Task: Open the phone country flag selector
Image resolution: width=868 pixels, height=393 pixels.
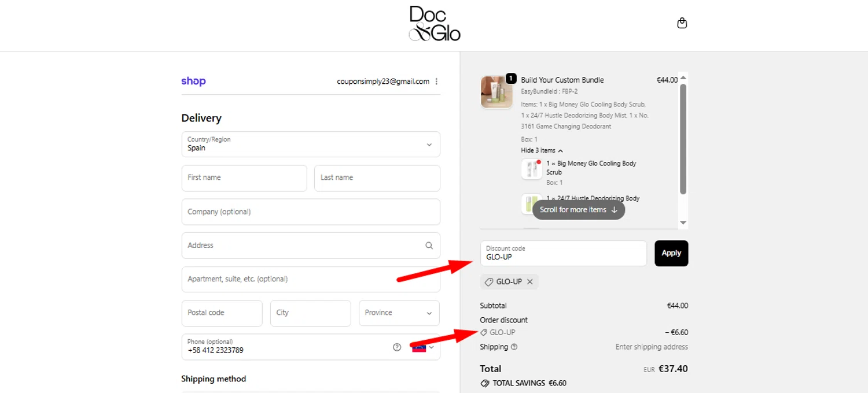Action: click(x=423, y=347)
